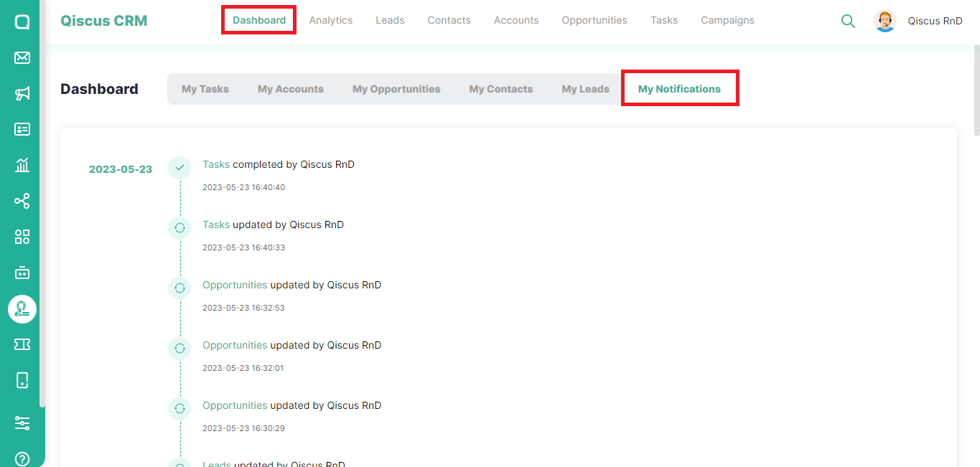
Task: Open the chart analytics icon in sidebar
Action: pos(22,165)
